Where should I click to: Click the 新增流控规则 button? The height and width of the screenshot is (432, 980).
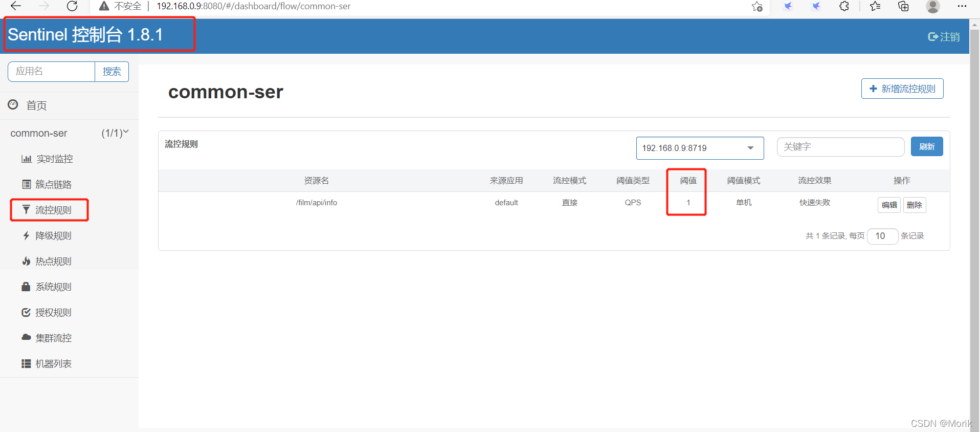(x=902, y=89)
